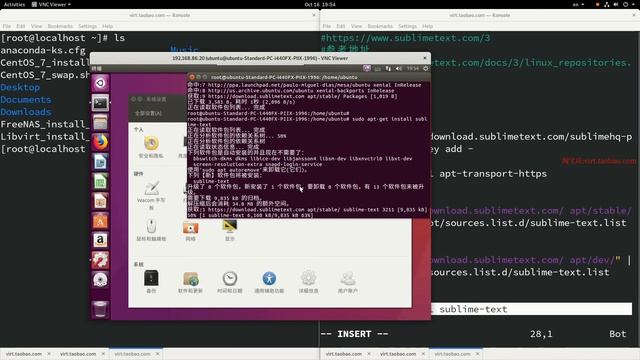The image size is (640, 360).
Task: Click Activities in GNOME top bar
Action: [14, 4]
